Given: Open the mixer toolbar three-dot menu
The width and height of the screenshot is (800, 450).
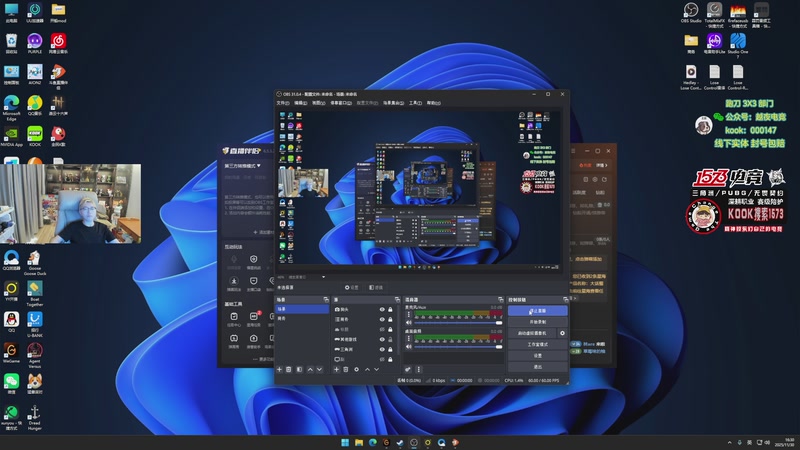Looking at the screenshot, I should (418, 369).
